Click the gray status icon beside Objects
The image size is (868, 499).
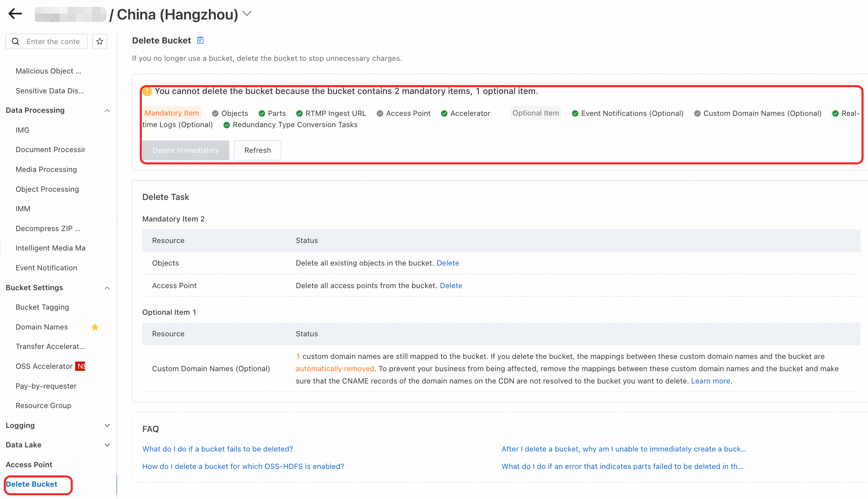click(x=215, y=113)
